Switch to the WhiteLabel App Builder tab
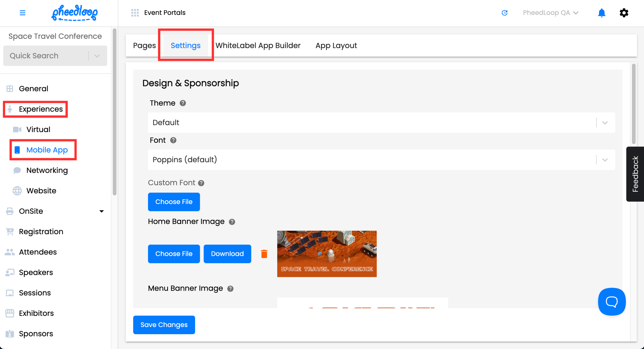Screen dimensions: 644x349 click(258, 46)
